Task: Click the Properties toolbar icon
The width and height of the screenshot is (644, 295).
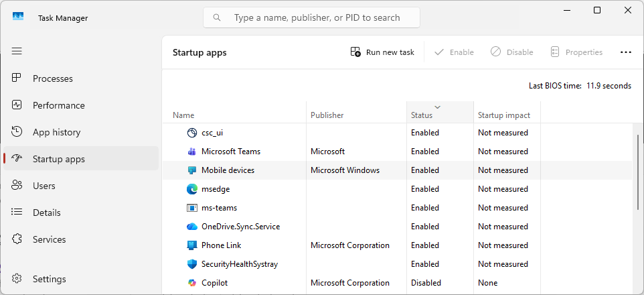Action: [555, 52]
